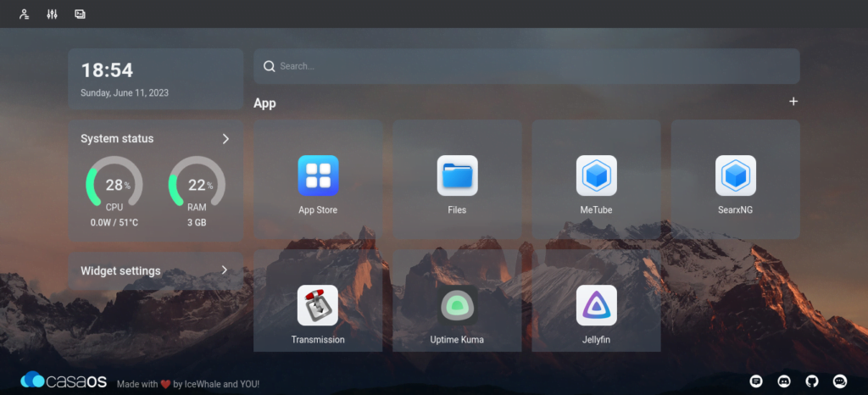Viewport: 868px width, 395px height.
Task: Launch the terminal icon in top bar
Action: tap(80, 14)
